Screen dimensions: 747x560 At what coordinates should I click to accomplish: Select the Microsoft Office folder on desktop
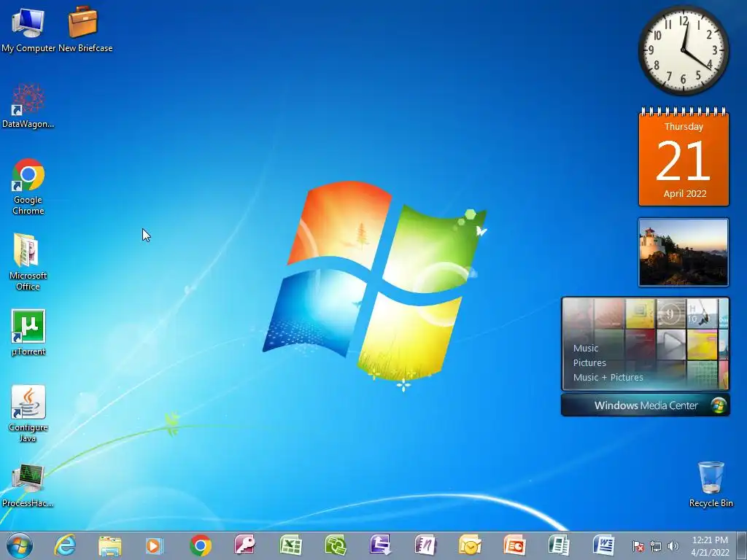coord(28,262)
